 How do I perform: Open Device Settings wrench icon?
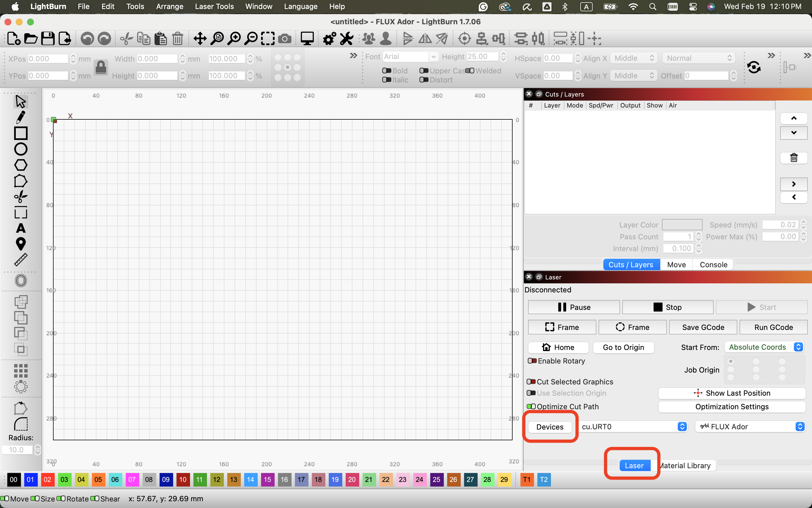(x=346, y=39)
